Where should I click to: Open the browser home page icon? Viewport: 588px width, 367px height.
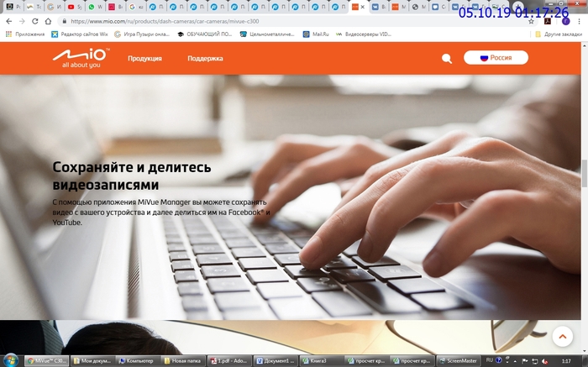pyautogui.click(x=48, y=21)
